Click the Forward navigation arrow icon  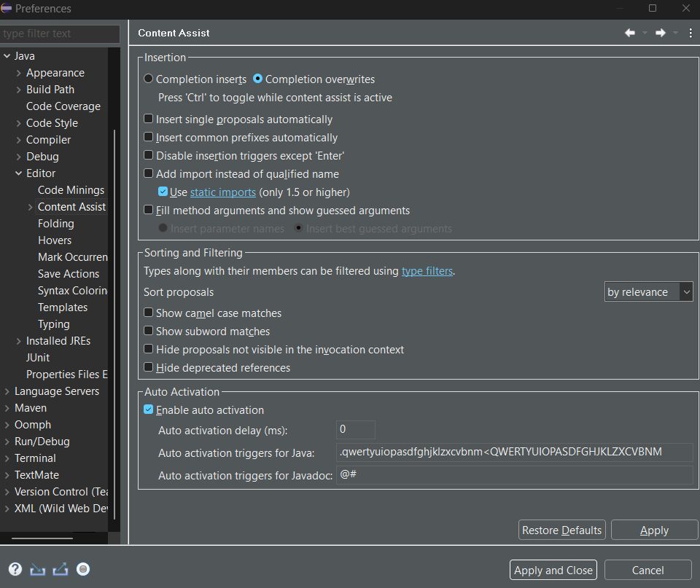coord(661,33)
